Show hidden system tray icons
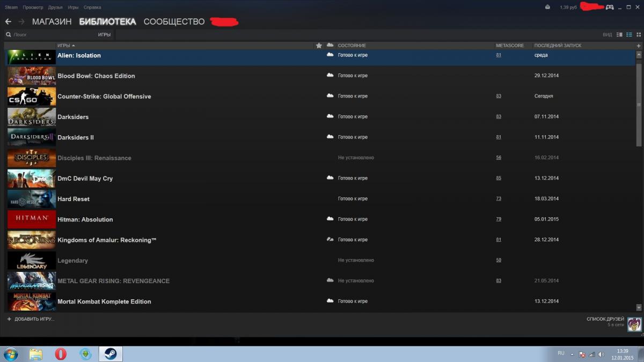Viewport: 644px width, 362px height. pos(572,354)
